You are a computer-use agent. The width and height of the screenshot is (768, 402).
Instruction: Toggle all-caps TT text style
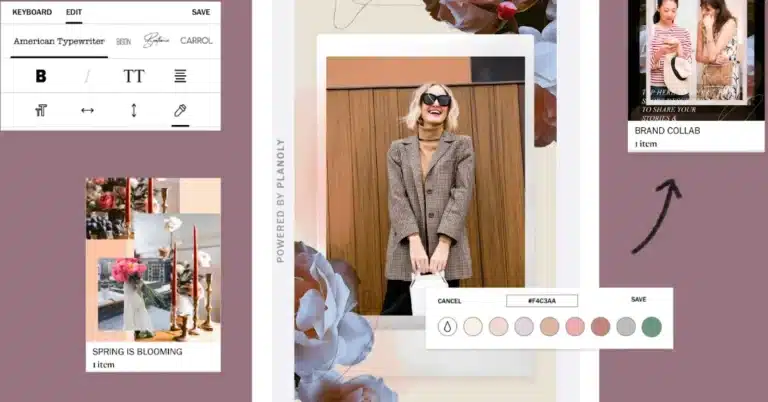pos(134,76)
